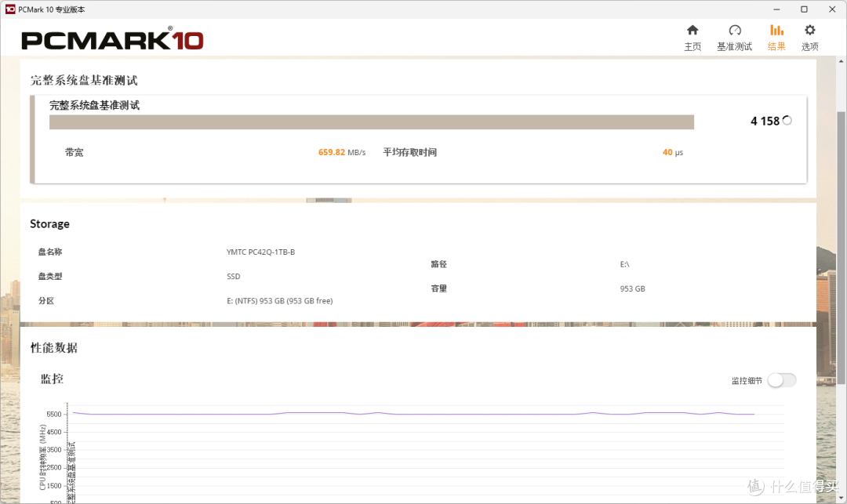847x504 pixels.
Task: Click the 完整系统盘基准测试 page heading
Action: click(84, 81)
